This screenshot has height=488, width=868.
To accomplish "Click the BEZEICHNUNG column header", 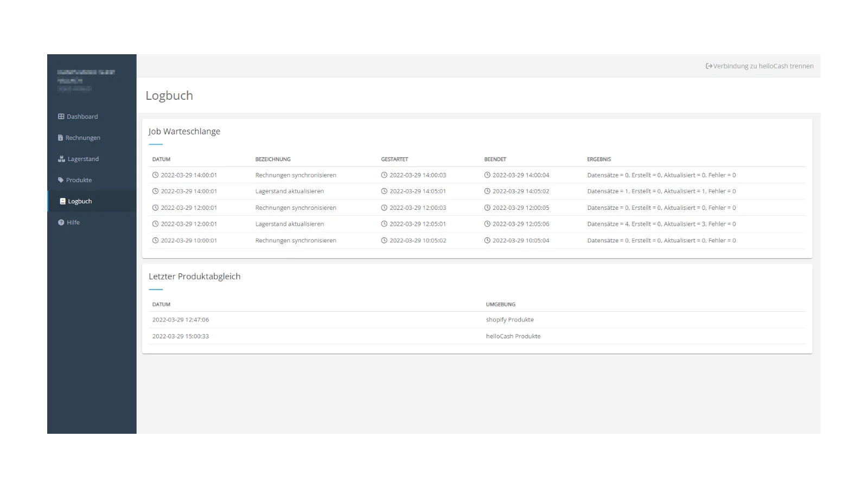I will tap(273, 159).
